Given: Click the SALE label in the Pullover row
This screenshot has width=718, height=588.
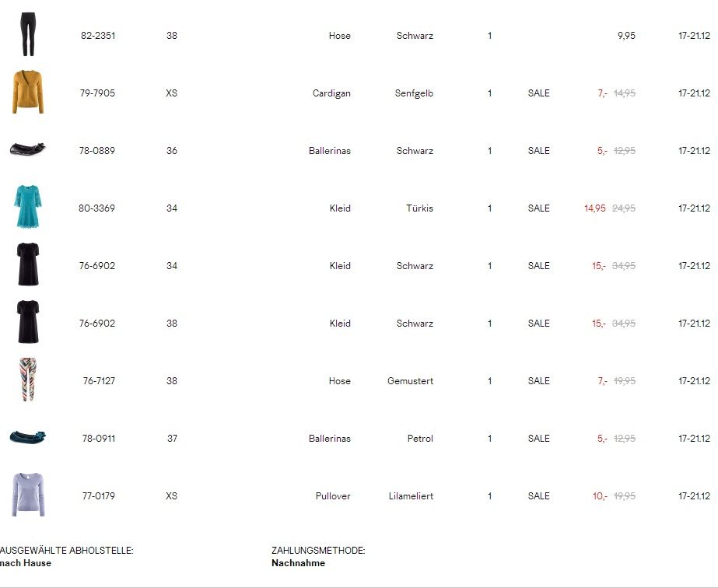Looking at the screenshot, I should (538, 496).
